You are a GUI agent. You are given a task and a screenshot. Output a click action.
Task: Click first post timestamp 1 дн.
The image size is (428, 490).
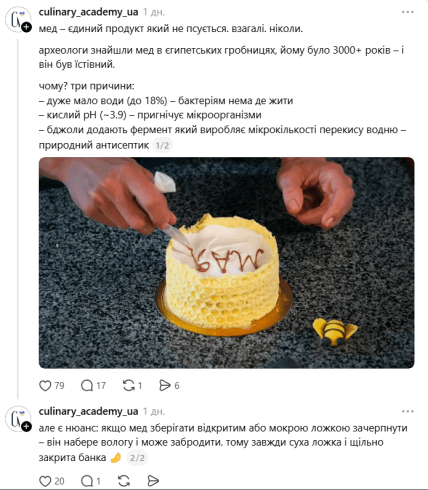tap(154, 12)
